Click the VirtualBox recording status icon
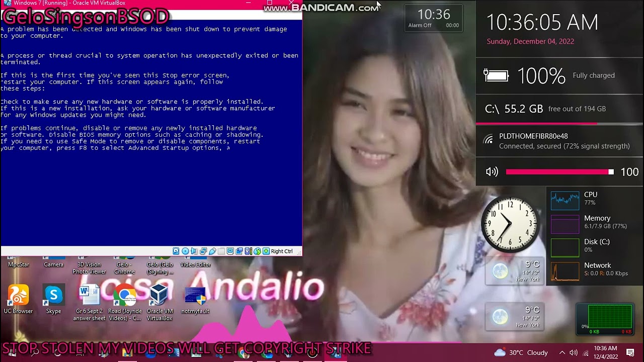 click(239, 251)
